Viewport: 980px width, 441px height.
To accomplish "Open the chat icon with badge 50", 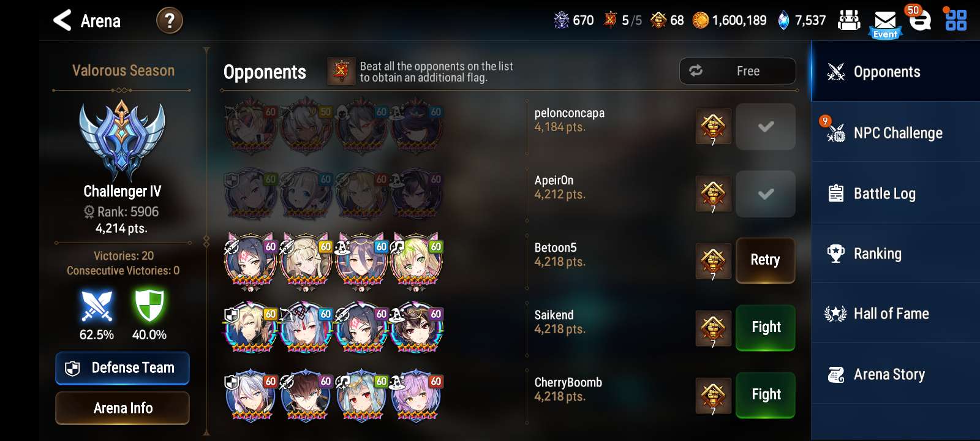I will click(x=919, y=18).
